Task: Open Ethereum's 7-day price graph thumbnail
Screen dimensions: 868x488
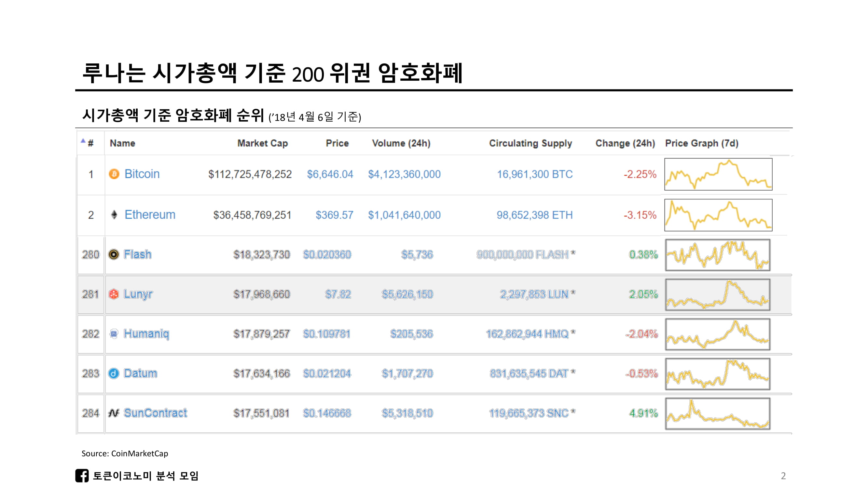Action: pyautogui.click(x=718, y=215)
